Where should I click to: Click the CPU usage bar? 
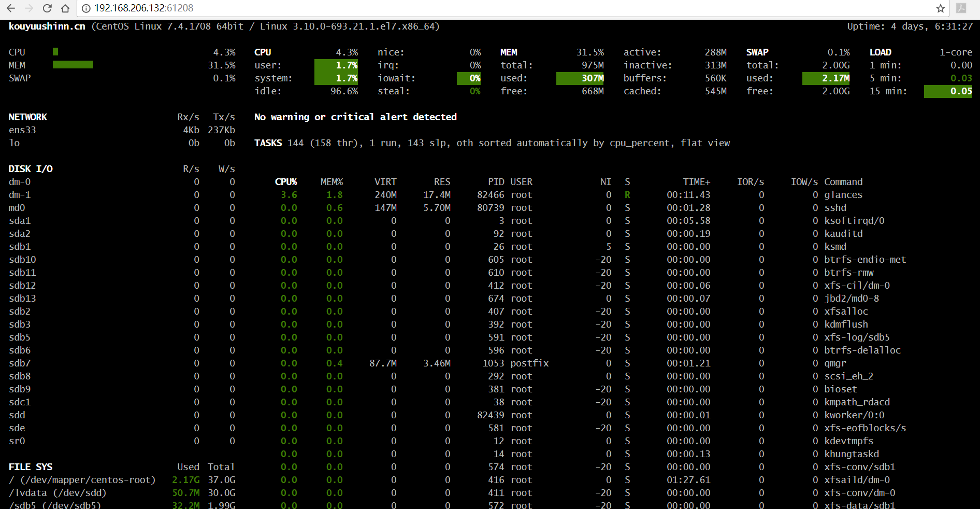coord(55,52)
